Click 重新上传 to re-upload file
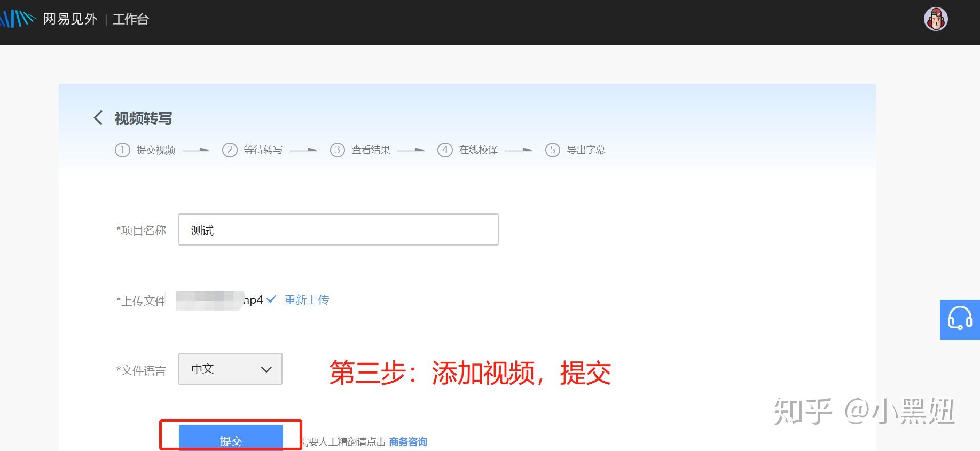Screen dimensions: 980x451 point(307,300)
